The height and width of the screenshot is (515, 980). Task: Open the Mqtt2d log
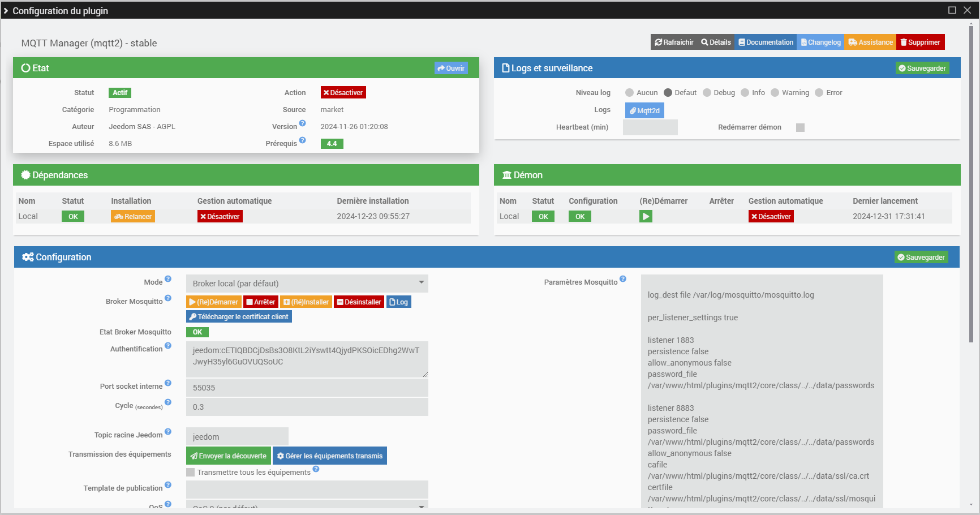coord(644,110)
